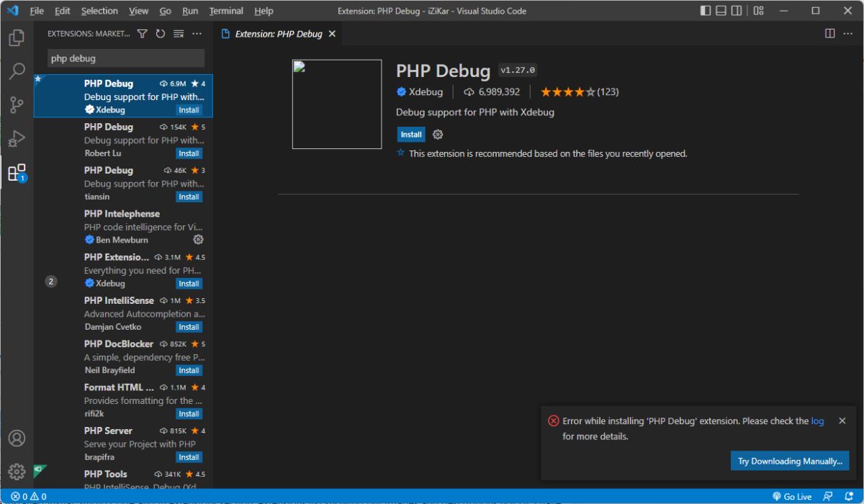864x504 pixels.
Task: Click the v1.27.0 version badge
Action: [518, 71]
